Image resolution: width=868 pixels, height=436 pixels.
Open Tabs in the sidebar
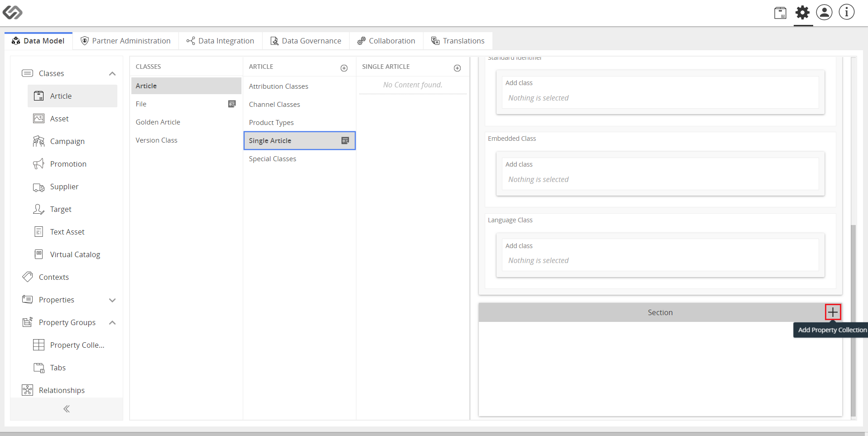(72, 368)
